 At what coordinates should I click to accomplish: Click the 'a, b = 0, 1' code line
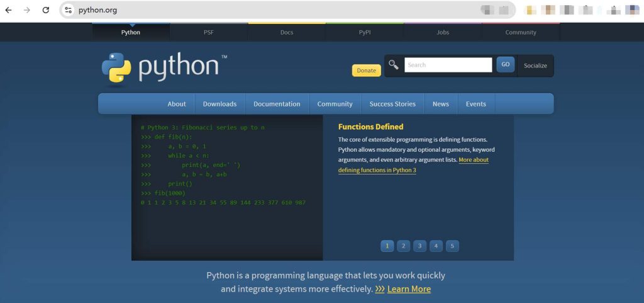pos(187,146)
